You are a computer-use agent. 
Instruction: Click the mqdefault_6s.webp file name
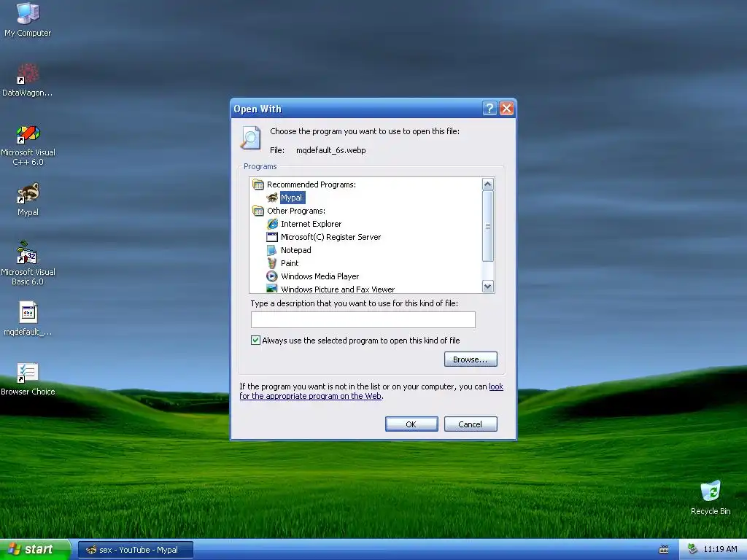click(330, 150)
